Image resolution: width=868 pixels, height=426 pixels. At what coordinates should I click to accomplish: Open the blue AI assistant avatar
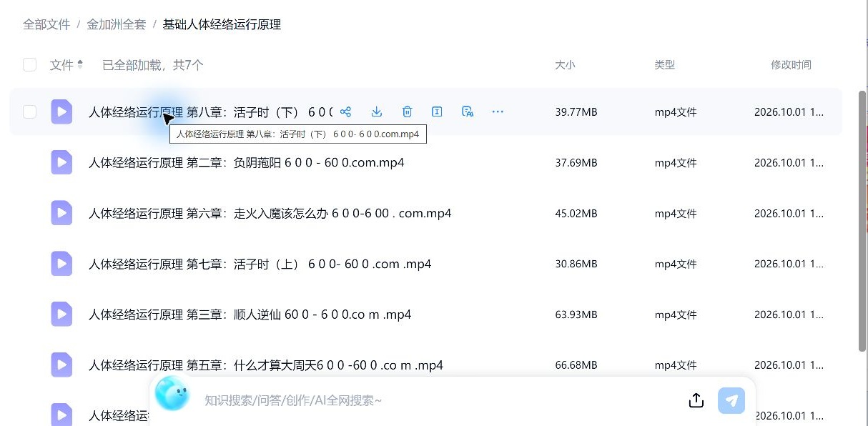(x=172, y=394)
